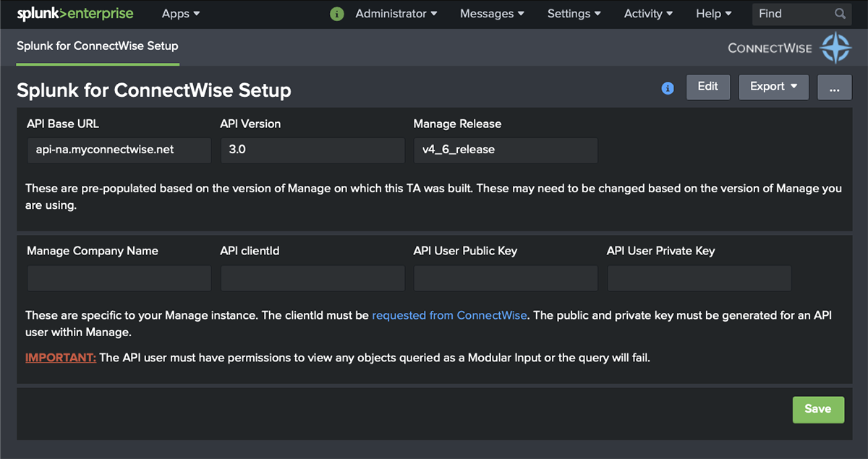
Task: Click the ConnectWise compass logo
Action: click(x=835, y=47)
